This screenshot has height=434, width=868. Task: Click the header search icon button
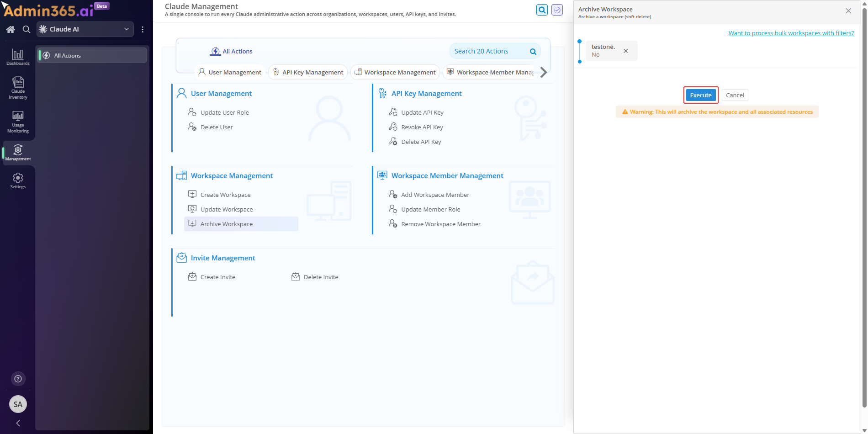(x=542, y=10)
